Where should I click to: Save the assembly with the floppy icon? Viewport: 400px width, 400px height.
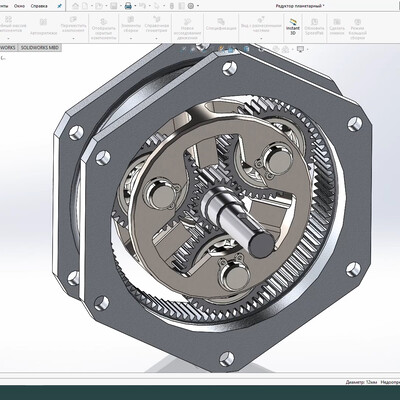point(113,6)
